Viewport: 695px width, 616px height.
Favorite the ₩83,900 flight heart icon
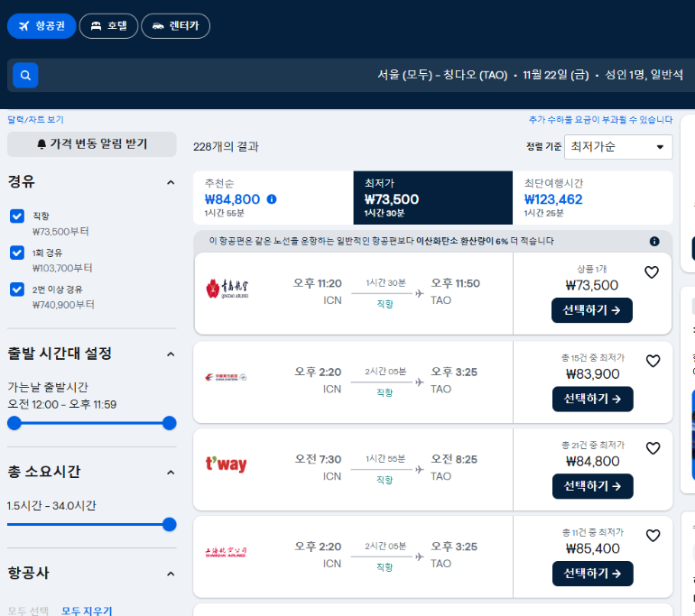[x=653, y=361]
